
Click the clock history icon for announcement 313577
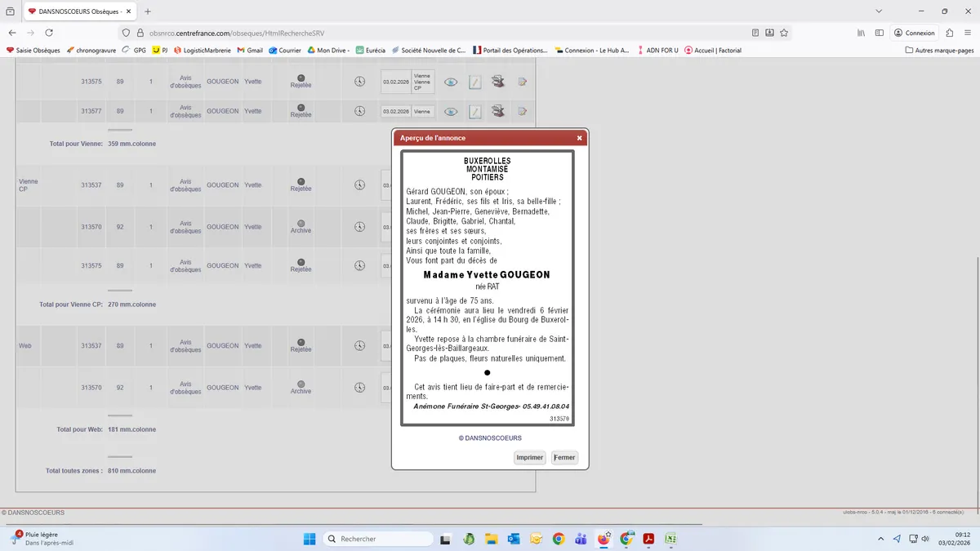[359, 111]
